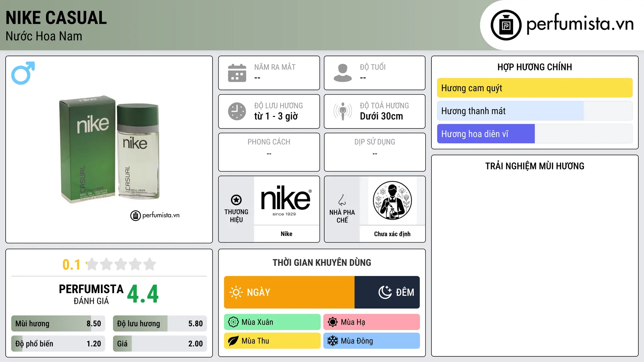Click the Nước Hoa Nam subtitle
Viewport: 644px width, 362px height.
(x=44, y=36)
